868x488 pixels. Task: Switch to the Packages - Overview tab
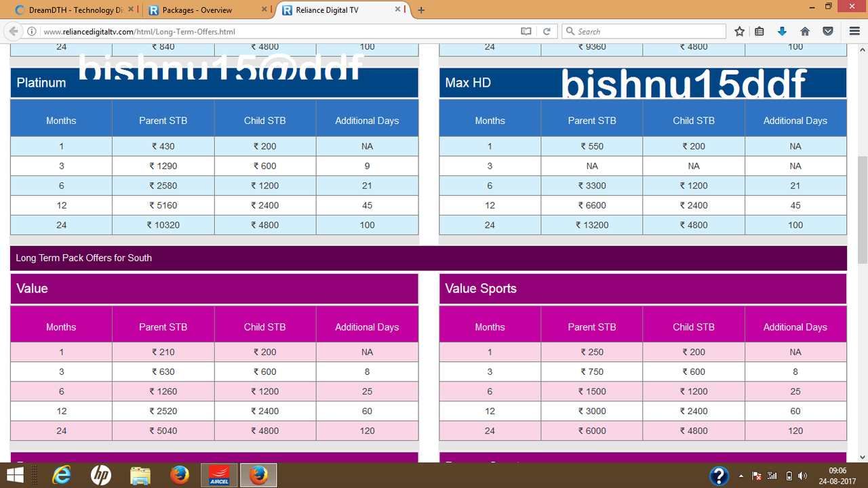click(208, 10)
